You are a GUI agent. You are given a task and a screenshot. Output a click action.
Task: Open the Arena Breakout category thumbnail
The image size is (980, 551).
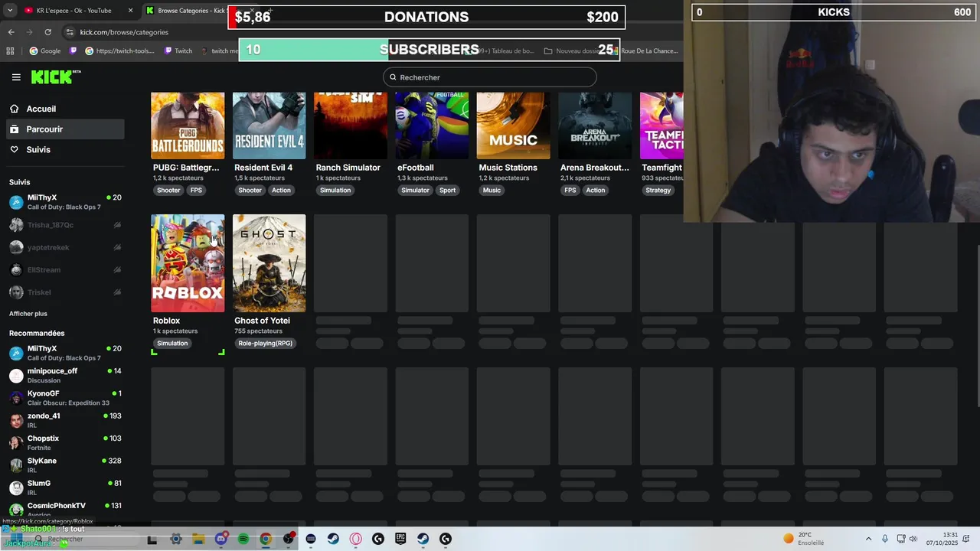(595, 126)
